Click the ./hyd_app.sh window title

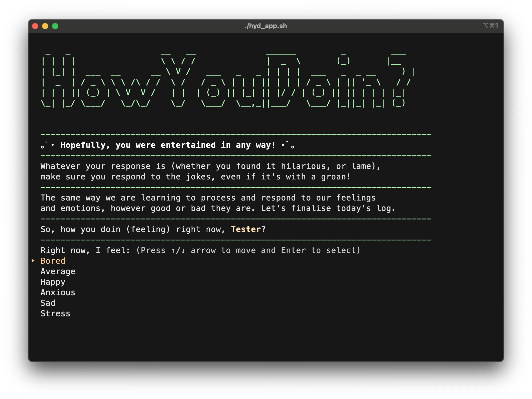tap(266, 26)
